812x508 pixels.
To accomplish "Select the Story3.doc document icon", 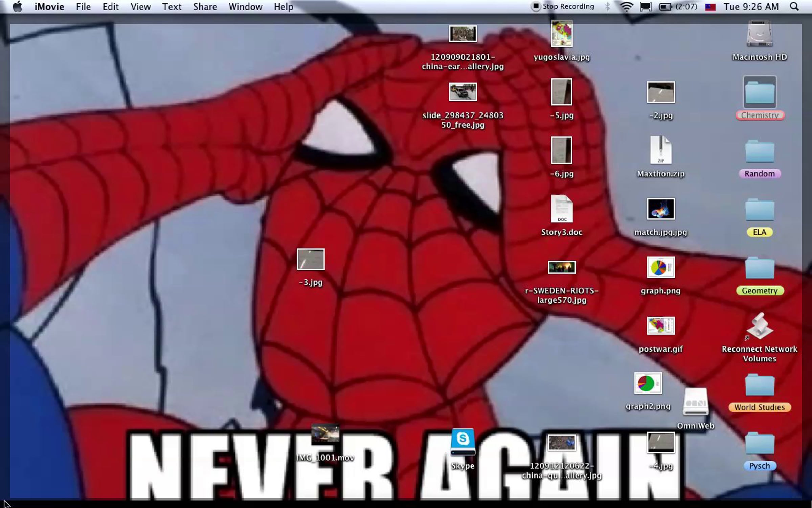I will tap(562, 209).
